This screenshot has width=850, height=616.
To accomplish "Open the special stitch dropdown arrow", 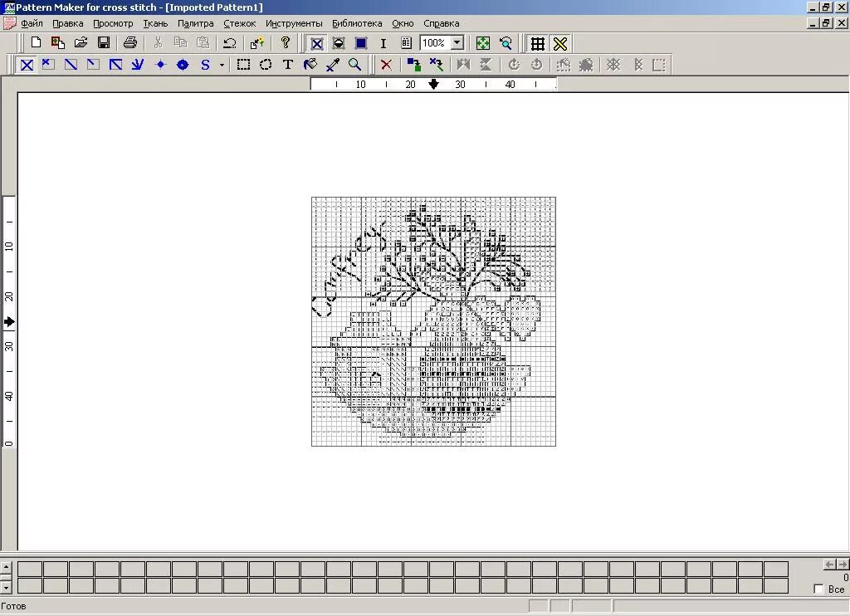I will coord(222,64).
